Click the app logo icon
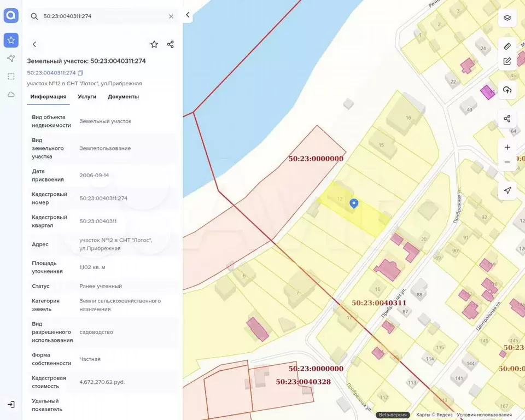525x420 pixels. coord(11,15)
